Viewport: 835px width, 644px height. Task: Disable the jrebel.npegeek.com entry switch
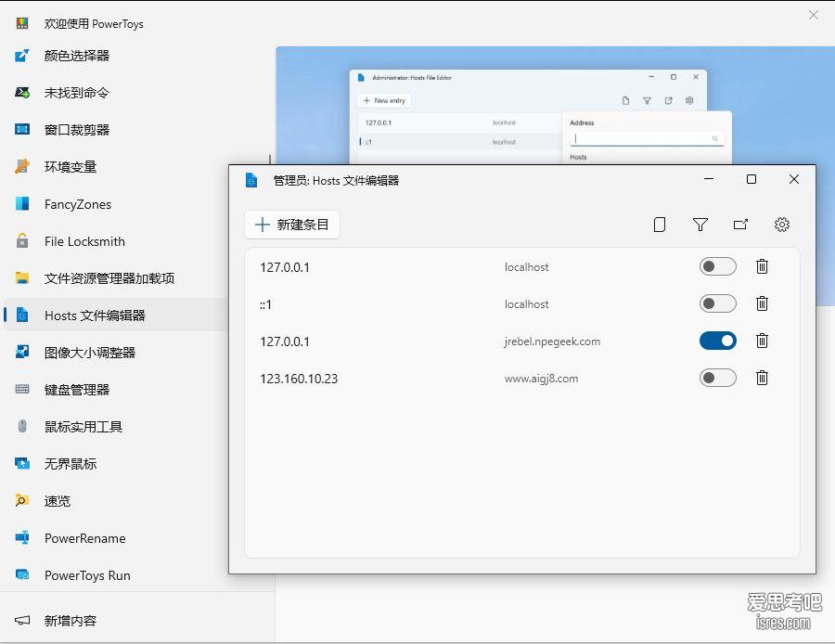tap(718, 341)
